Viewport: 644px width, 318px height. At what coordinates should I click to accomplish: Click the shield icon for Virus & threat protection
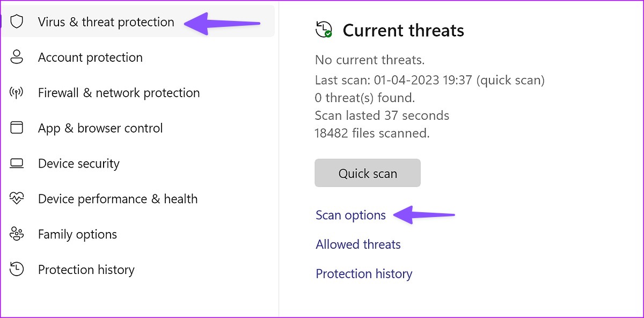click(x=17, y=22)
